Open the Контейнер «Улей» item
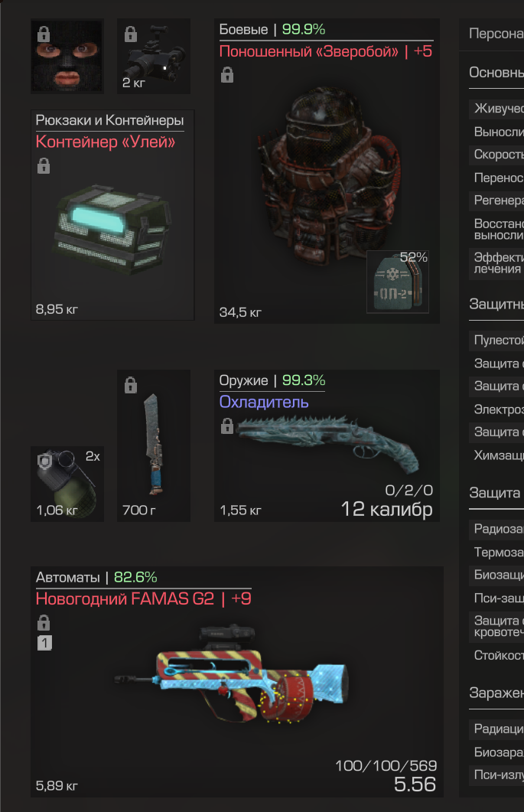 (x=113, y=215)
